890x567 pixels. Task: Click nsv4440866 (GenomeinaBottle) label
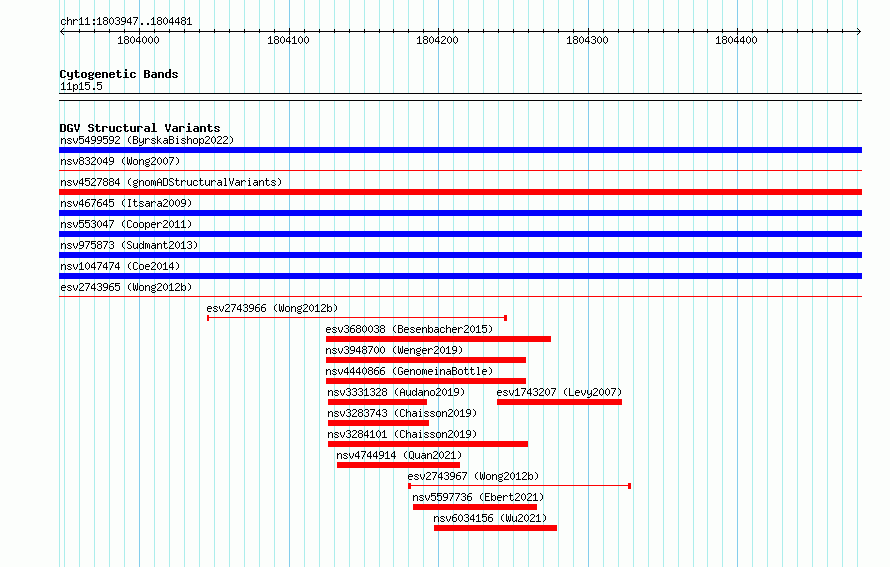tap(409, 371)
